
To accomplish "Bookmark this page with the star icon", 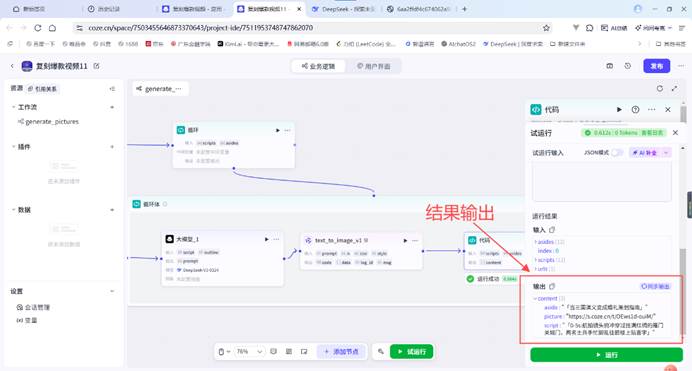I will 546,28.
